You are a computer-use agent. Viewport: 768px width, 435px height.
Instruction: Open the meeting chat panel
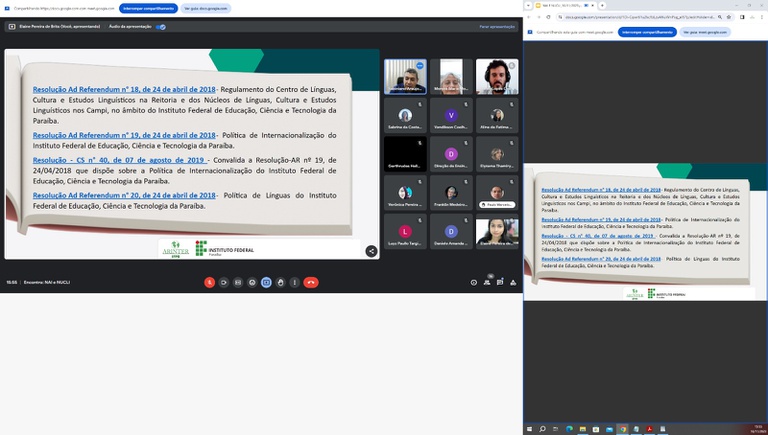click(x=500, y=283)
